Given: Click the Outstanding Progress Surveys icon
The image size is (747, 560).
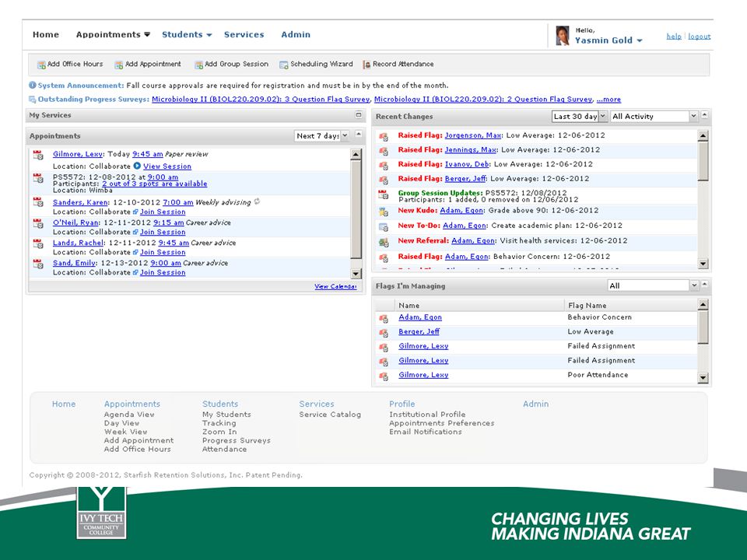Looking at the screenshot, I should [33, 99].
